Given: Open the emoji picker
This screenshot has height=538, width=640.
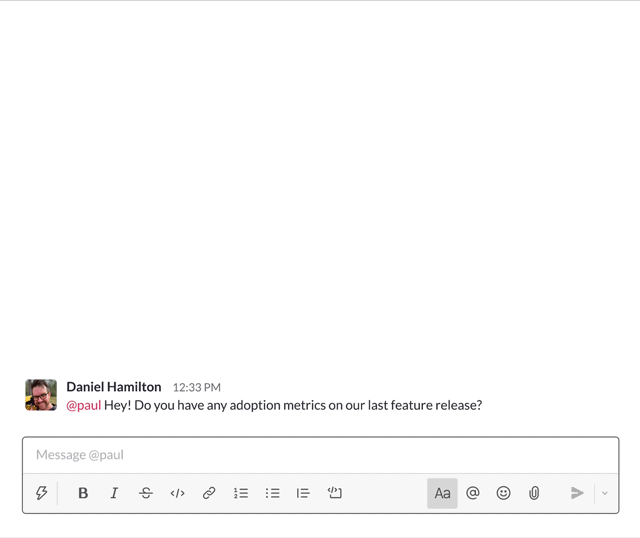Looking at the screenshot, I should coord(503,493).
